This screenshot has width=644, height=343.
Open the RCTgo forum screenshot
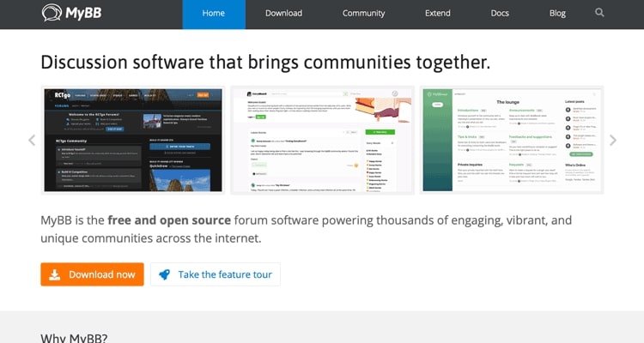[x=133, y=140]
